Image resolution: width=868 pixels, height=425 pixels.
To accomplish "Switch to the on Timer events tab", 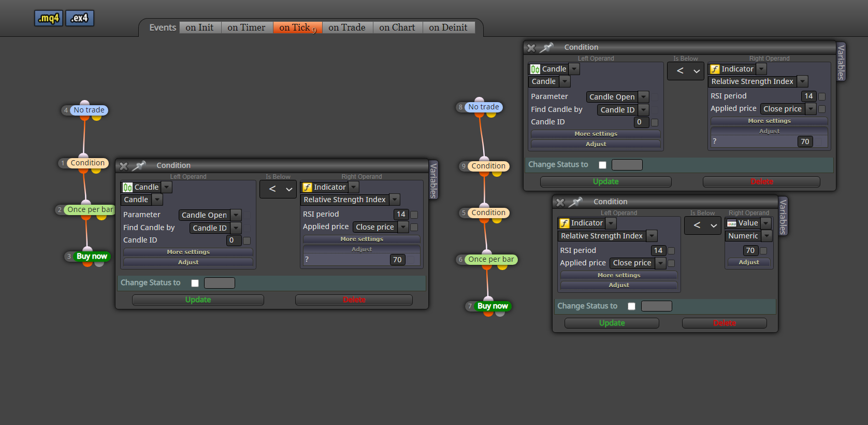I will [247, 27].
